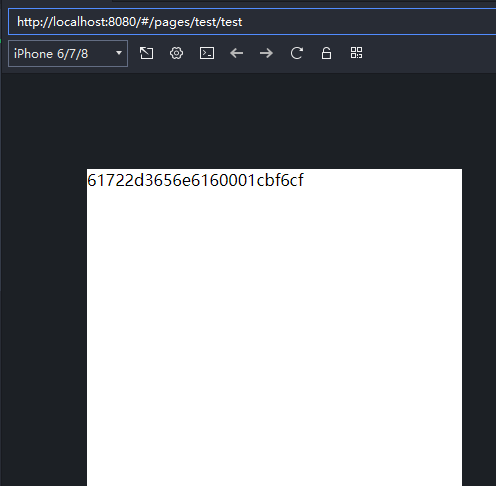
Task: Select the 'iPhone 6/7/8' device label
Action: click(x=51, y=54)
